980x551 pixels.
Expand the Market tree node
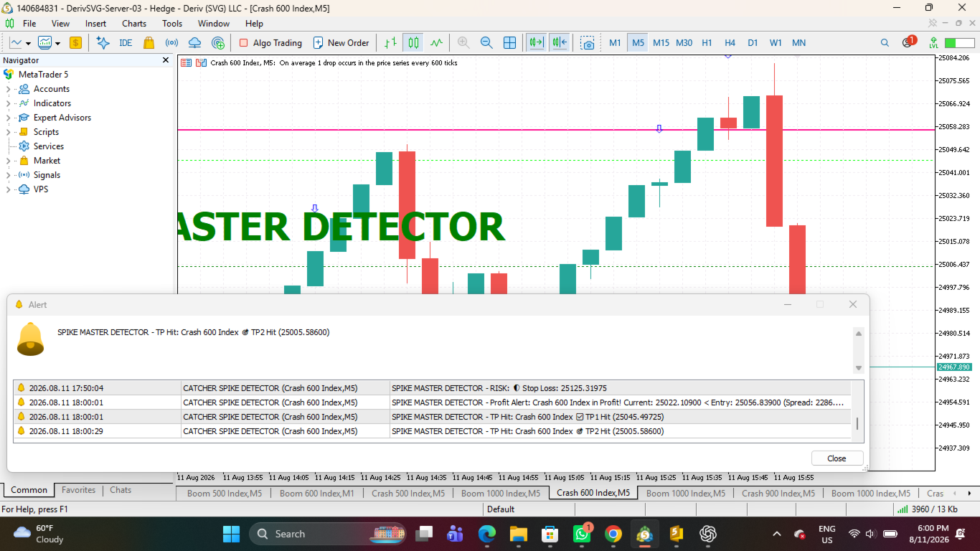tap(9, 161)
